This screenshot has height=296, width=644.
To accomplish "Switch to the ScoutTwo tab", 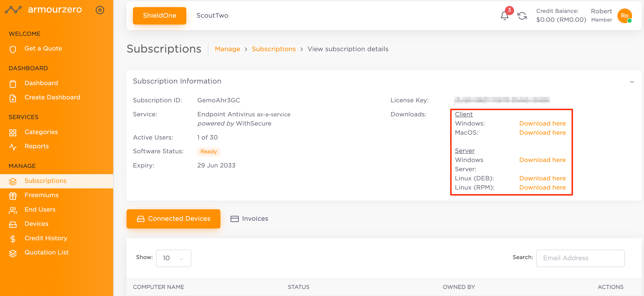I will point(212,16).
